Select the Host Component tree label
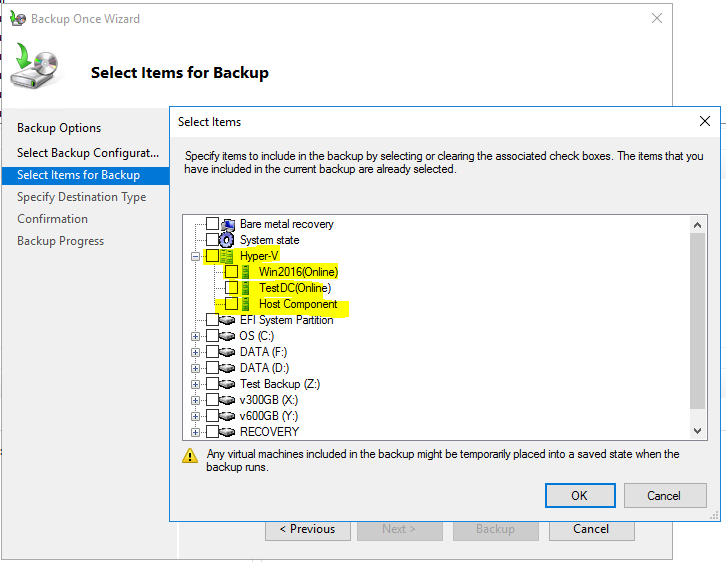This screenshot has height=562, width=726. [x=298, y=304]
